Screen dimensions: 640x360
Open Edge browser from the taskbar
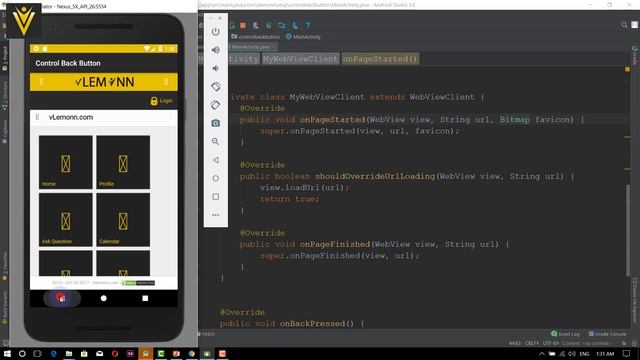53,353
